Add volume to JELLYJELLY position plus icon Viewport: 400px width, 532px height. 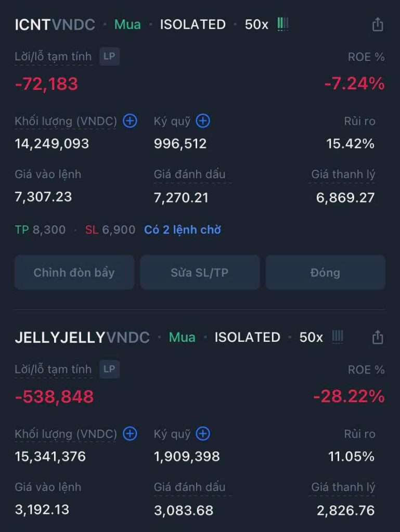[x=130, y=434]
